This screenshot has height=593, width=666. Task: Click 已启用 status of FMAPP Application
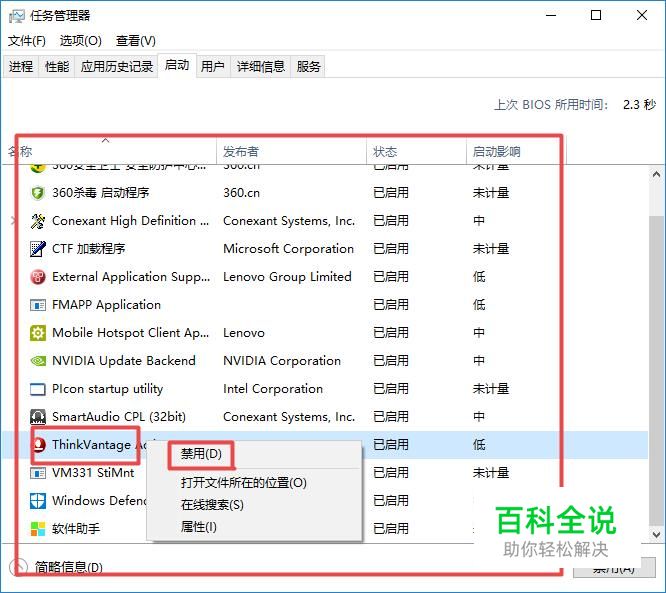pos(391,305)
